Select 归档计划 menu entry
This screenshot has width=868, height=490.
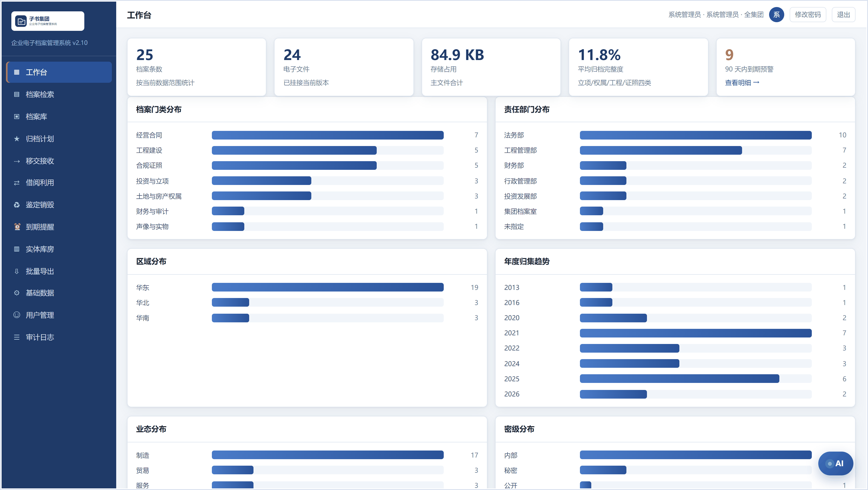pyautogui.click(x=59, y=139)
